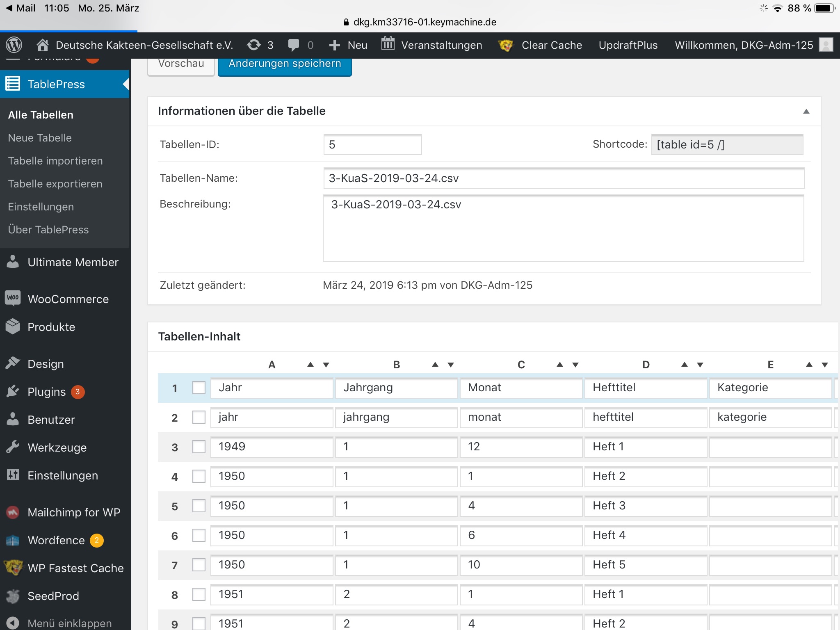Screen dimensions: 840x630
Task: Open comments bubble icon
Action: (x=294, y=45)
